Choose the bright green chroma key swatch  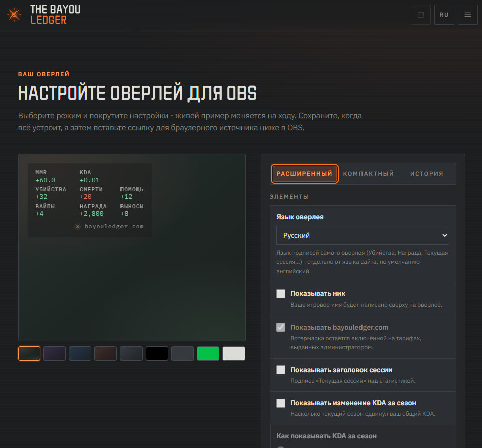pyautogui.click(x=208, y=353)
